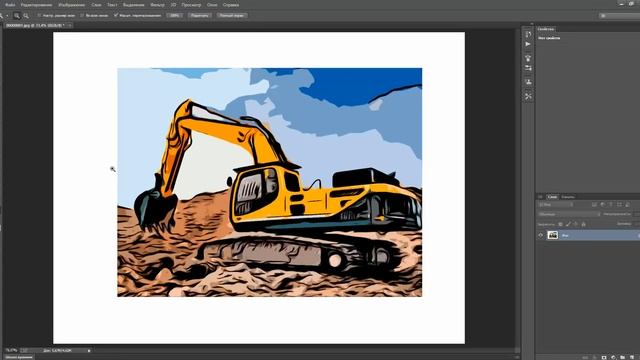Viewport: 640px width, 360px height.
Task: Select the Свойства panel tab
Action: pyautogui.click(x=546, y=29)
